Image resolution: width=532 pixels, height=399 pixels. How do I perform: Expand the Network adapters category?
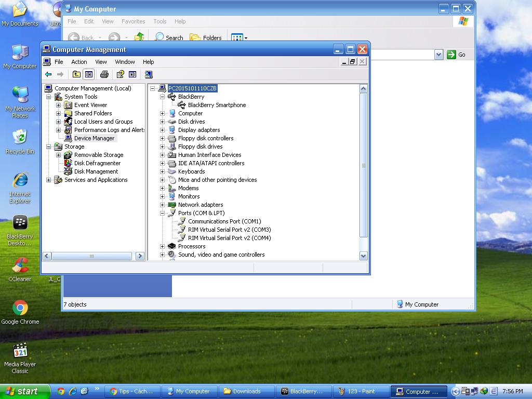coord(162,205)
